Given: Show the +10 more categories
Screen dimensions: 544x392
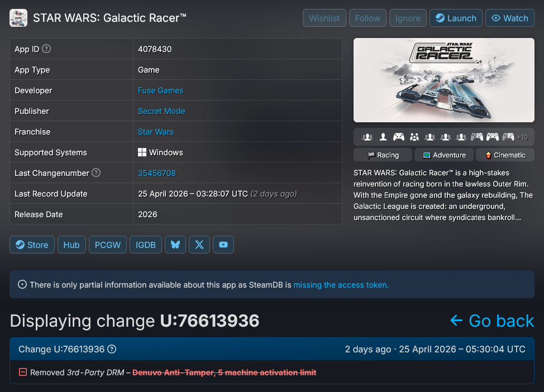Looking at the screenshot, I should 522,137.
